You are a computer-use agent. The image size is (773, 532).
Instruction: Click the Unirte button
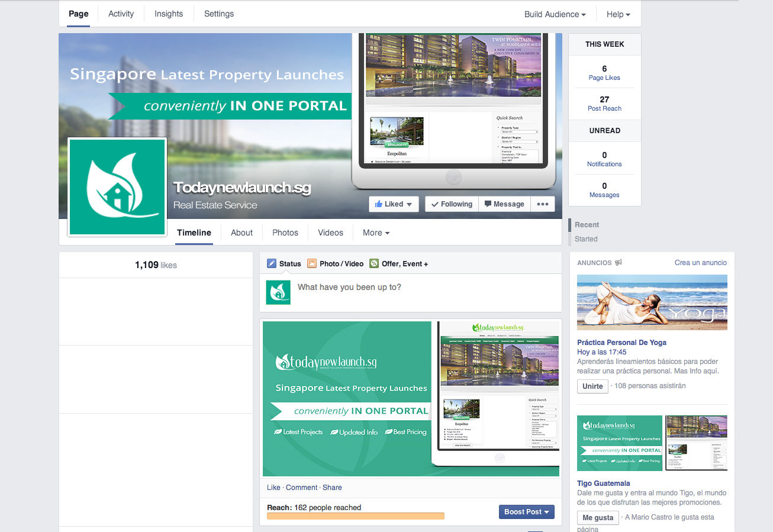592,386
